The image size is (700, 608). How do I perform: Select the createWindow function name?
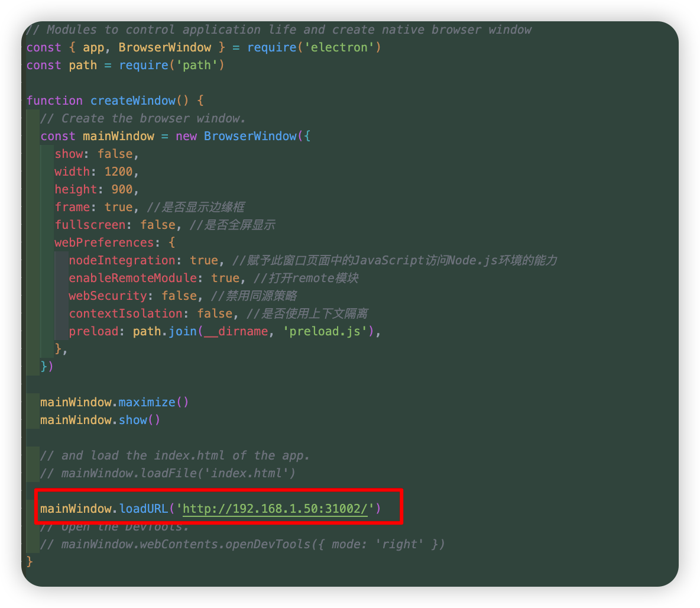[x=132, y=101]
